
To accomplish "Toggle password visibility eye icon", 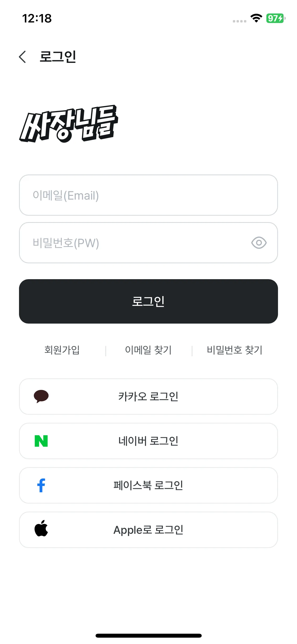I will [x=259, y=243].
